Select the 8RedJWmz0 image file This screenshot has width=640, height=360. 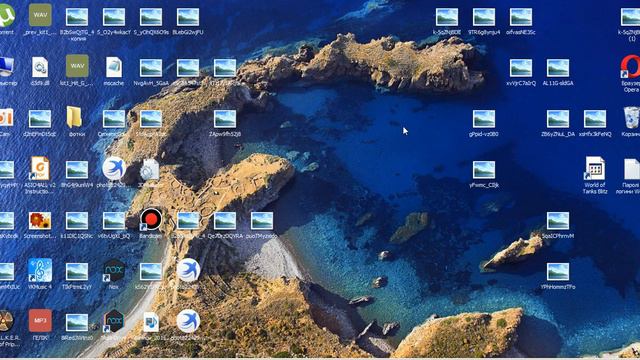coord(77,323)
